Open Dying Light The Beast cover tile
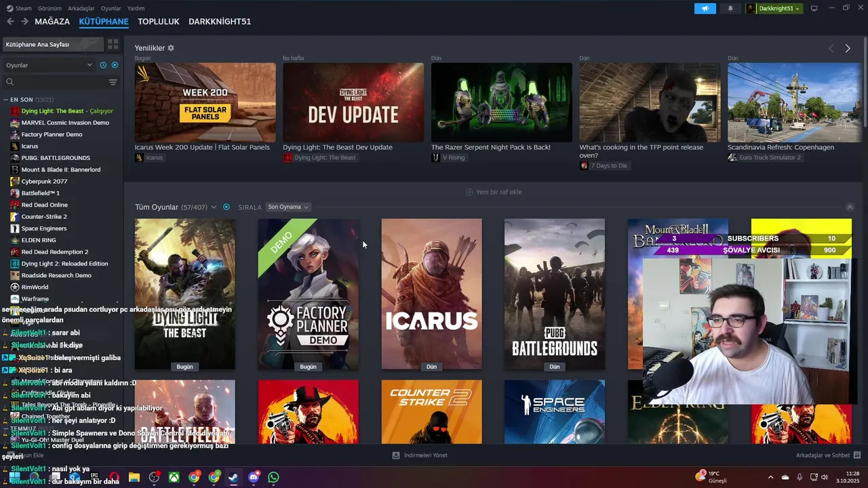Screen dimensions: 868x488 [184, 294]
